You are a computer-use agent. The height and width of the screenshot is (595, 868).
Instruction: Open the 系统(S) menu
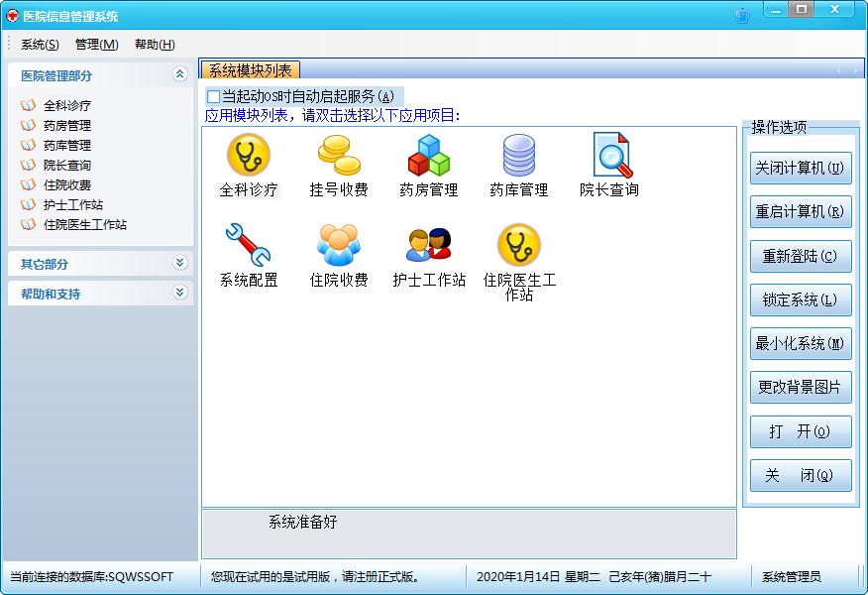[x=40, y=45]
